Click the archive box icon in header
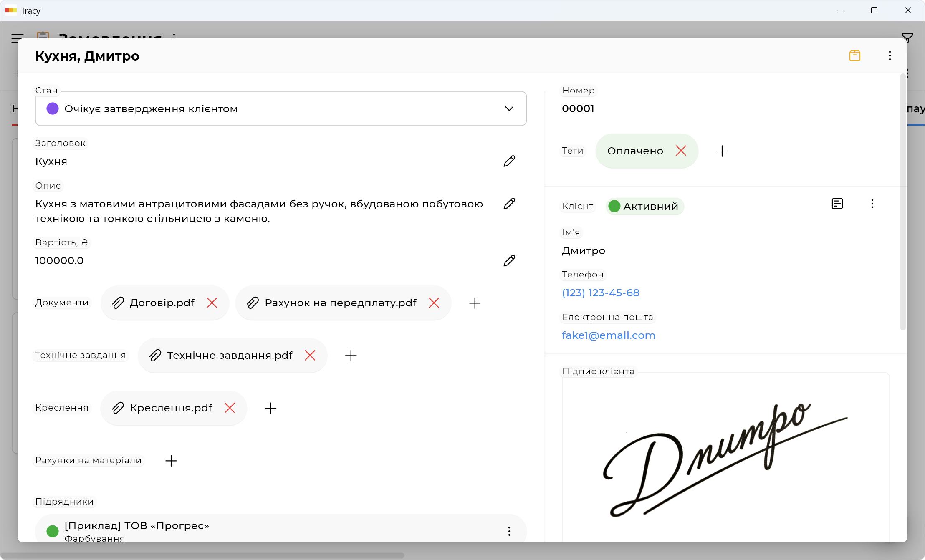Screen dimensions: 925x560 pos(854,55)
